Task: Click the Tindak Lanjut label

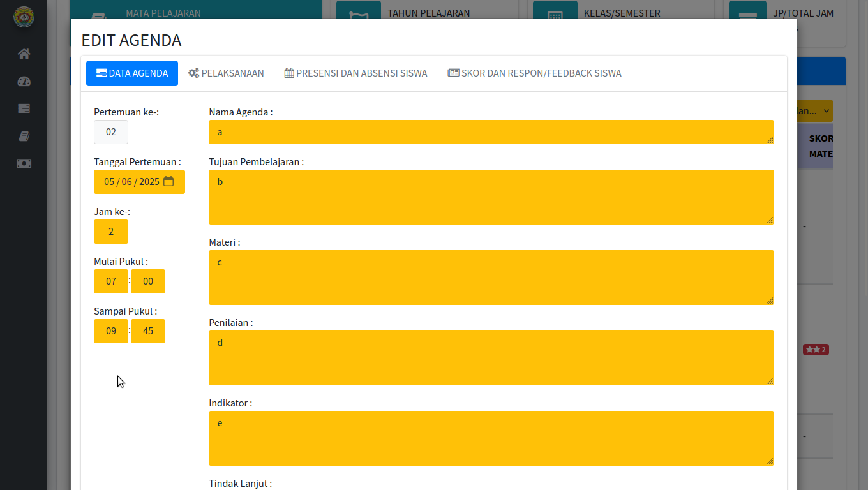Action: (x=241, y=484)
